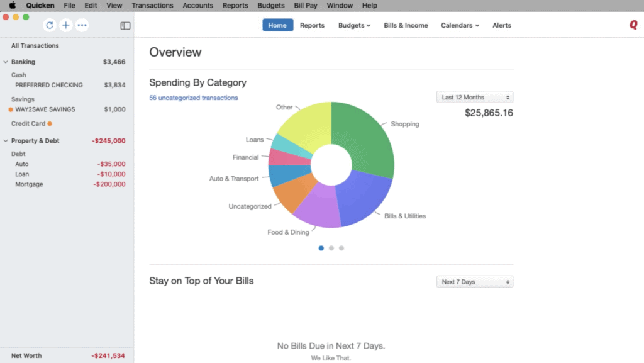This screenshot has width=644, height=363.
Task: Open the Next 7 Days dropdown
Action: [475, 282]
